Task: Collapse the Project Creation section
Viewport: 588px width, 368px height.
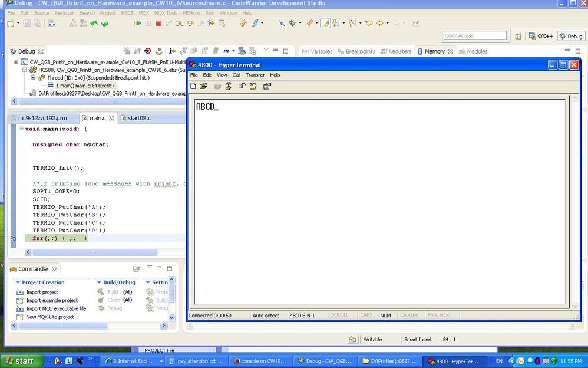Action: (x=18, y=282)
